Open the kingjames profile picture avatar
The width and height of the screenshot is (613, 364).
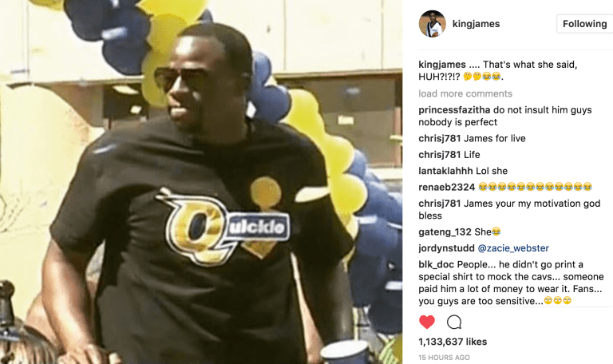coord(432,24)
